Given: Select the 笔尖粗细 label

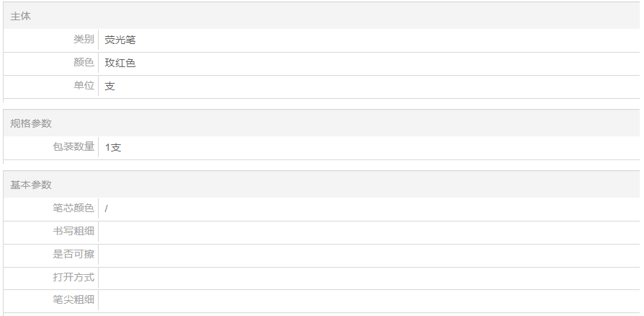Looking at the screenshot, I should [x=73, y=300].
